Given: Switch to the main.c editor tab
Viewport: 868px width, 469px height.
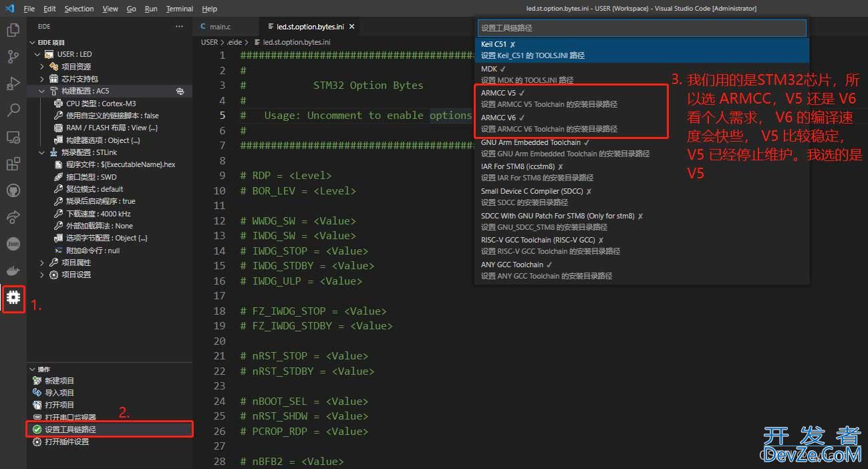Looking at the screenshot, I should pos(225,27).
